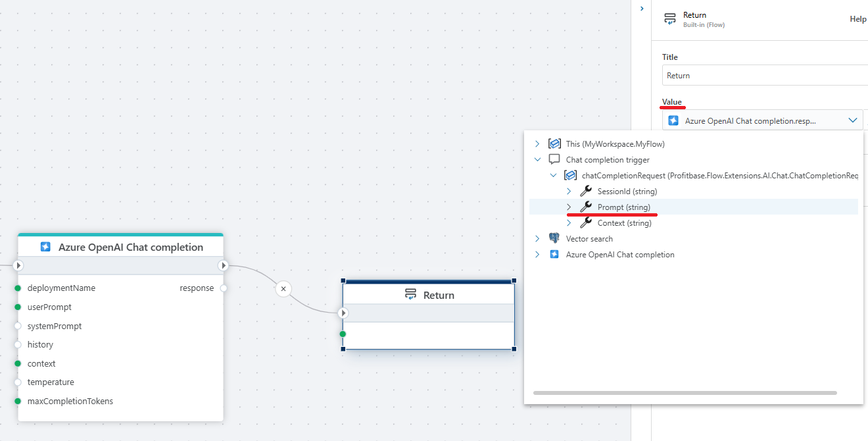Click the Title input field
868x441 pixels.
(x=763, y=76)
